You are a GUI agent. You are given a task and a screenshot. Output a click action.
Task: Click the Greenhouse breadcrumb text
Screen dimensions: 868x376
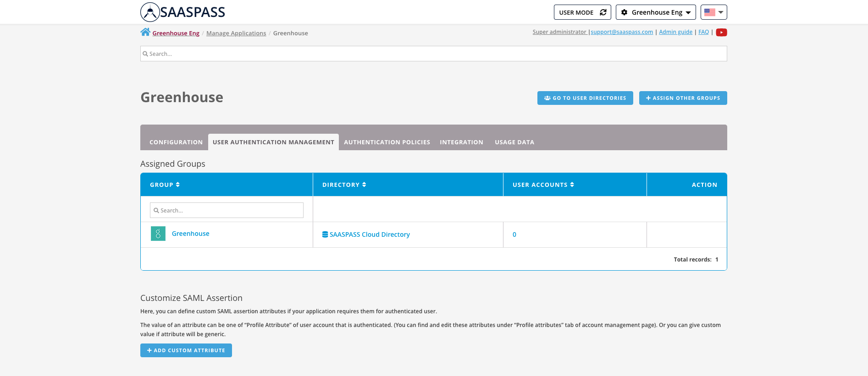pyautogui.click(x=291, y=33)
